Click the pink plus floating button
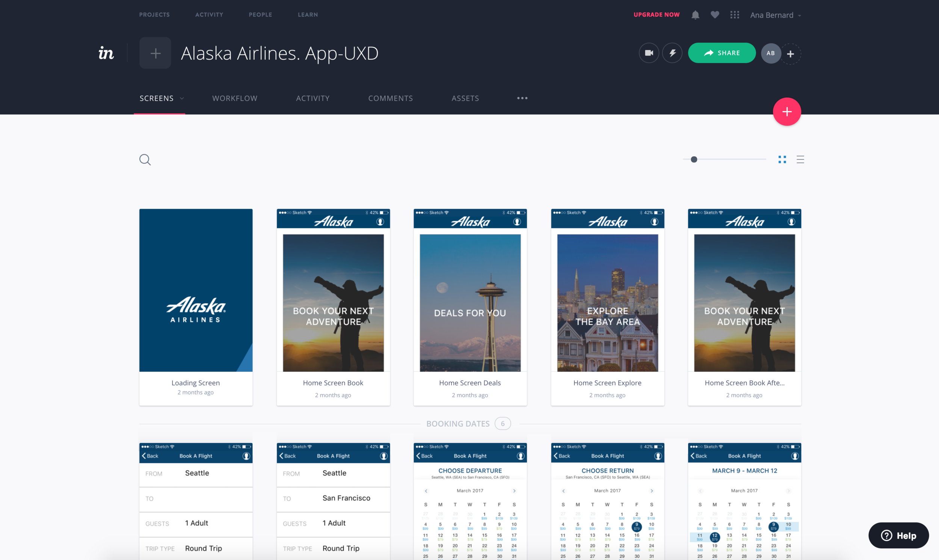Screen dimensions: 939x560 (787, 112)
